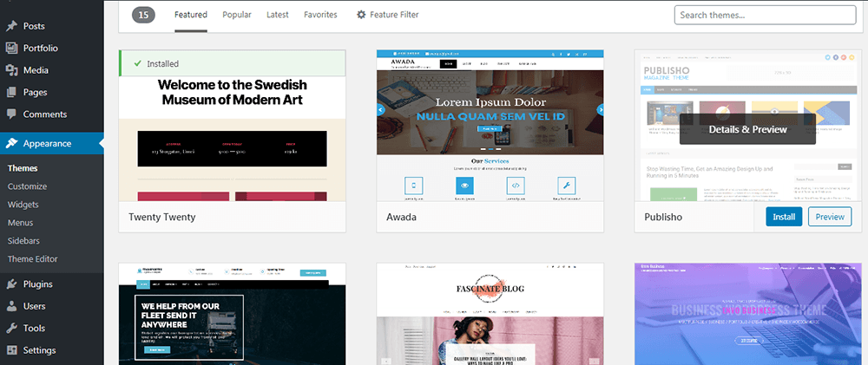Click the Tools wrench icon
The image size is (868, 365).
(x=11, y=329)
